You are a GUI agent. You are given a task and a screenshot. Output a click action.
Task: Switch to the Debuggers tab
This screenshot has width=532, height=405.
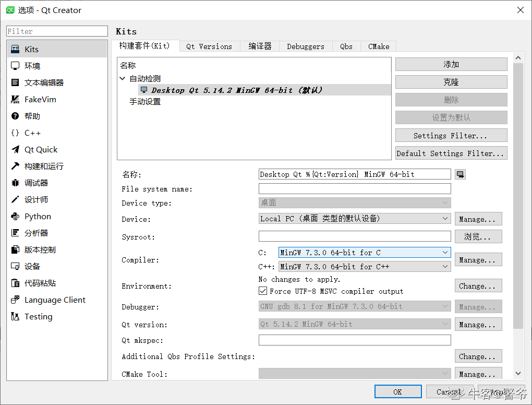pos(306,46)
